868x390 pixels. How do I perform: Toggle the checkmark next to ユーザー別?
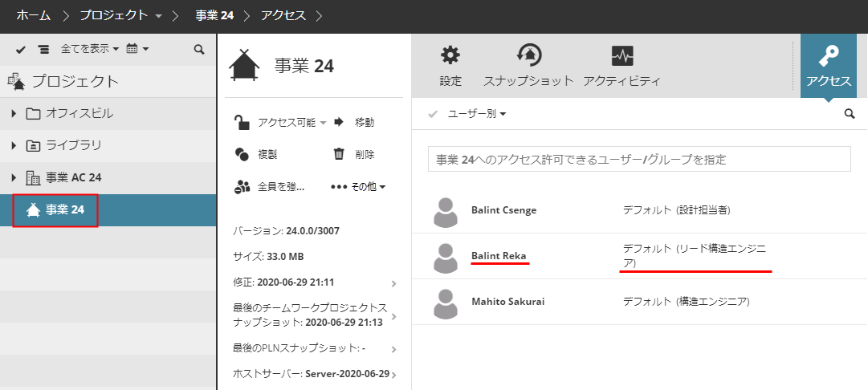tap(433, 114)
